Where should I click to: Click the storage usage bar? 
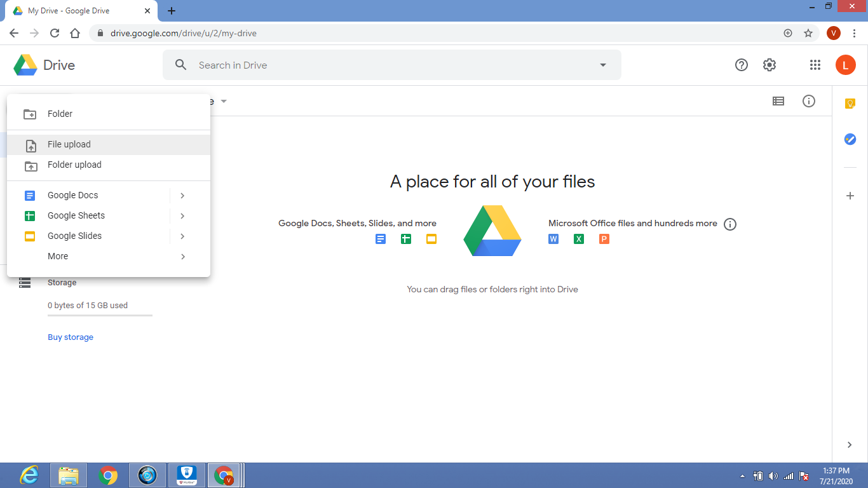tap(100, 315)
